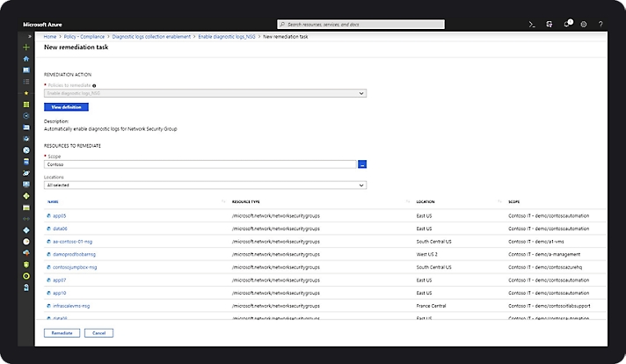Screen dimensions: 626x364
Task: Expand the Locations dropdown
Action: point(204,185)
